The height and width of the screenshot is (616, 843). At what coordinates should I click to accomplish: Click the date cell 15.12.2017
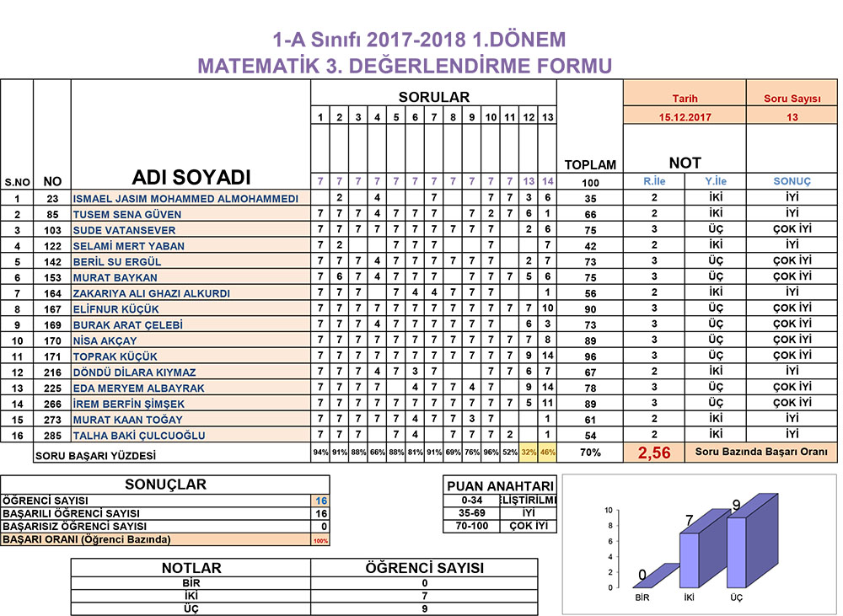(685, 116)
